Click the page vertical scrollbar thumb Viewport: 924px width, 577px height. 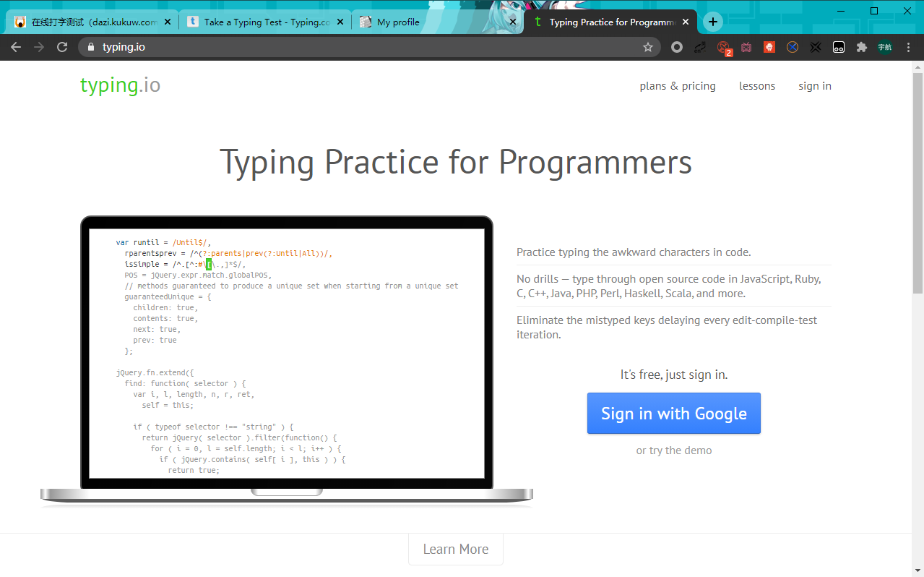click(917, 183)
